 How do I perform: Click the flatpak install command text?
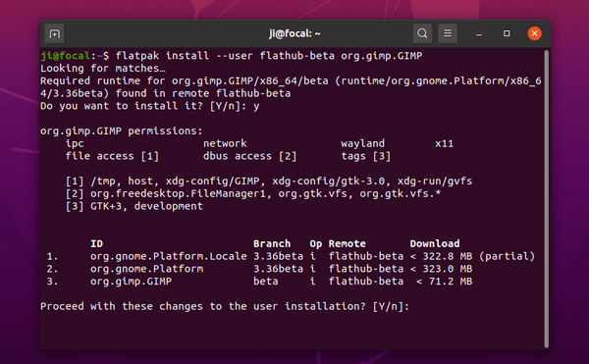click(269, 56)
